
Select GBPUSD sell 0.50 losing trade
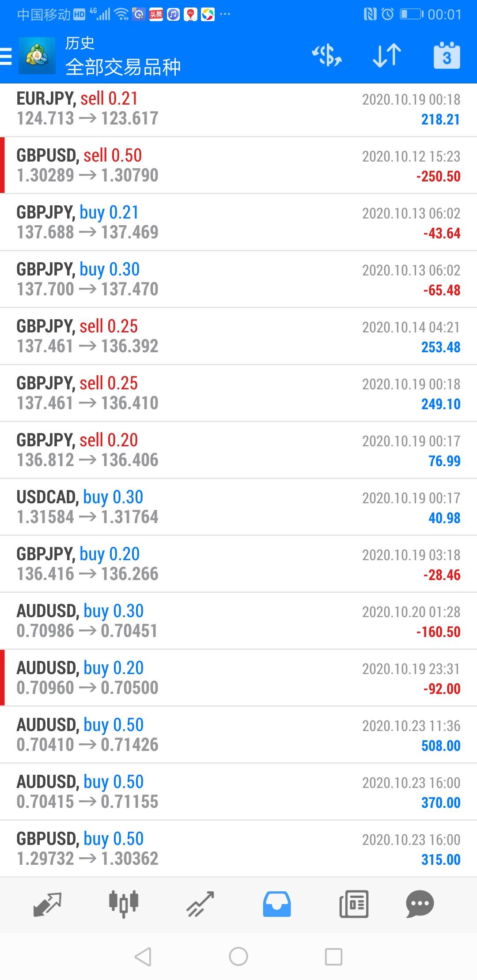pos(238,166)
